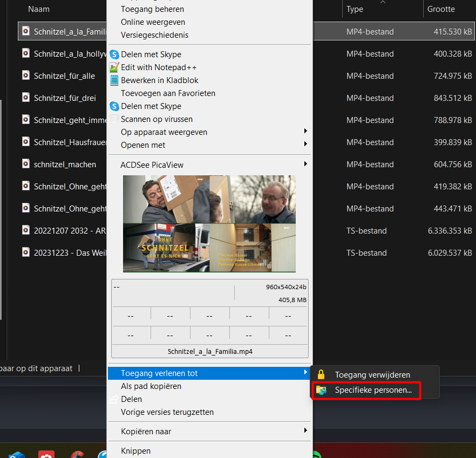Screen dimensions: 476x458
Task: Sort files by the Grootte column header
Action: (x=441, y=9)
